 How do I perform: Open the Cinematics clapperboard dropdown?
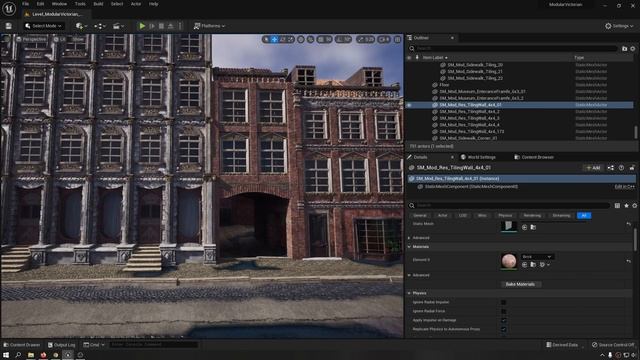coord(118,26)
